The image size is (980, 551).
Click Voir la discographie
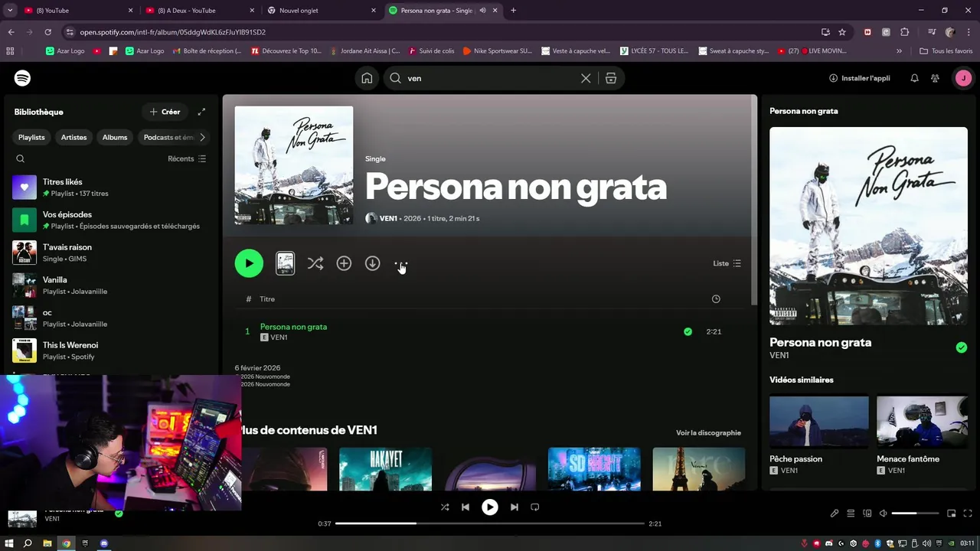[708, 432]
